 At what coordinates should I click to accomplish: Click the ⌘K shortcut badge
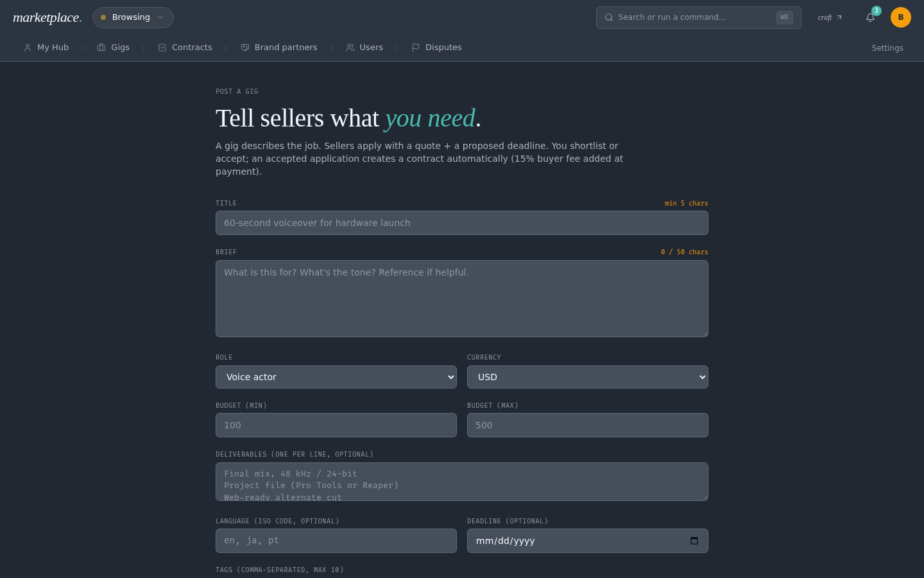coord(784,17)
